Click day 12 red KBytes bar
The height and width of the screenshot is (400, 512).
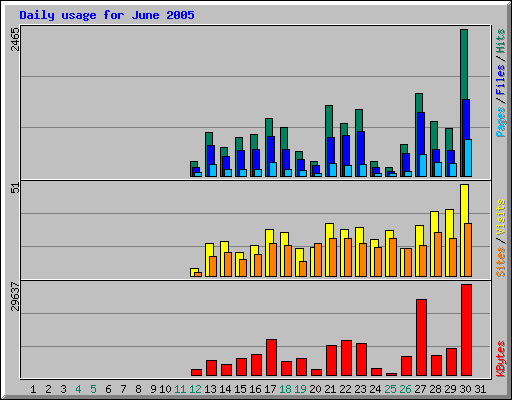click(196, 372)
